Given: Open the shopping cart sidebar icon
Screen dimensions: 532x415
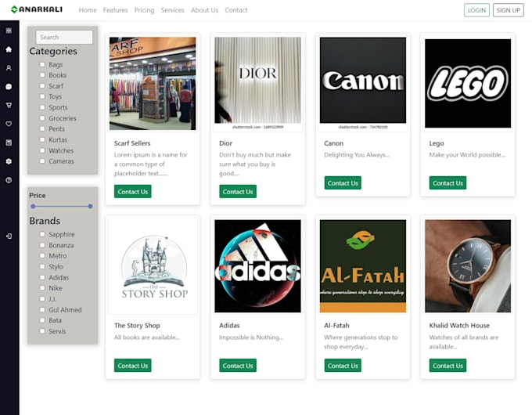Looking at the screenshot, I should point(9,105).
